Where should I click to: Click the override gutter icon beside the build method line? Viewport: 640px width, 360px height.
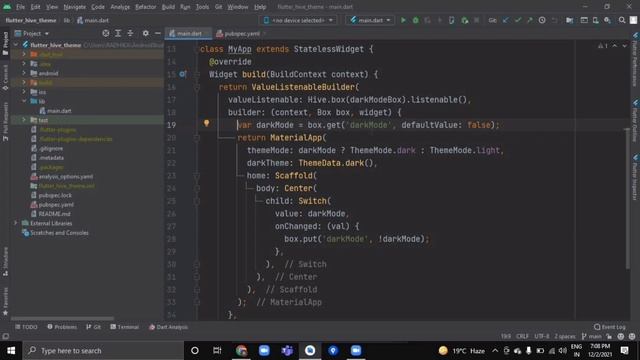coord(182,74)
